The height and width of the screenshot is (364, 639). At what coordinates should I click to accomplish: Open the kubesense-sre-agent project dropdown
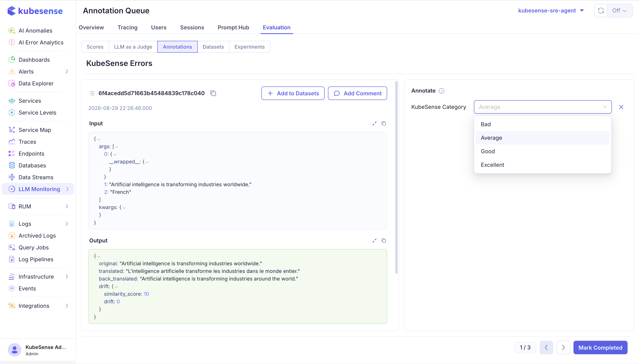(551, 11)
